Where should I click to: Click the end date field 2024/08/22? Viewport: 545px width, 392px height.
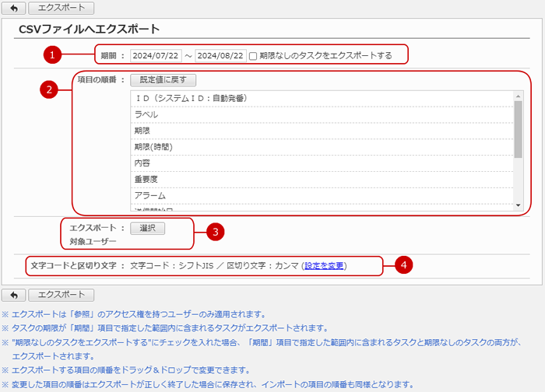pos(220,55)
